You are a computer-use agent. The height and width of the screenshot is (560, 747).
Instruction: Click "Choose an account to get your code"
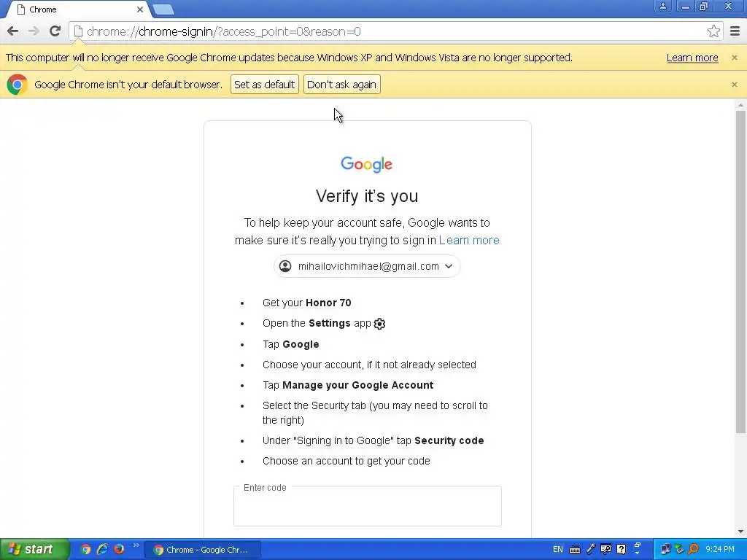click(347, 461)
